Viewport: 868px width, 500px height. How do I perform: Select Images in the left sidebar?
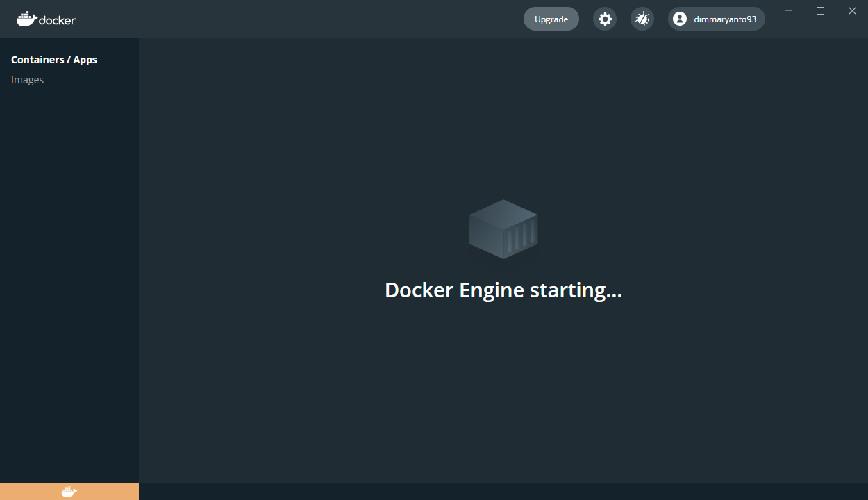pyautogui.click(x=28, y=79)
